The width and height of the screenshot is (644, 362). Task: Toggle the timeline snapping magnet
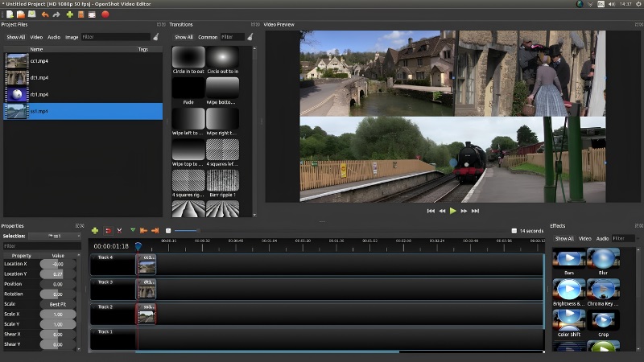(x=108, y=231)
